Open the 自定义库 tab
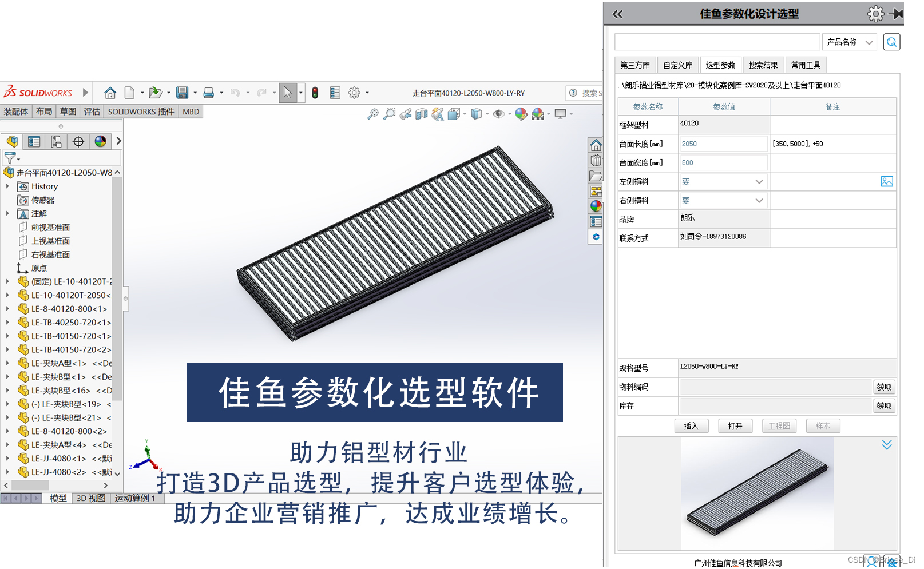The height and width of the screenshot is (569, 924). coord(678,65)
